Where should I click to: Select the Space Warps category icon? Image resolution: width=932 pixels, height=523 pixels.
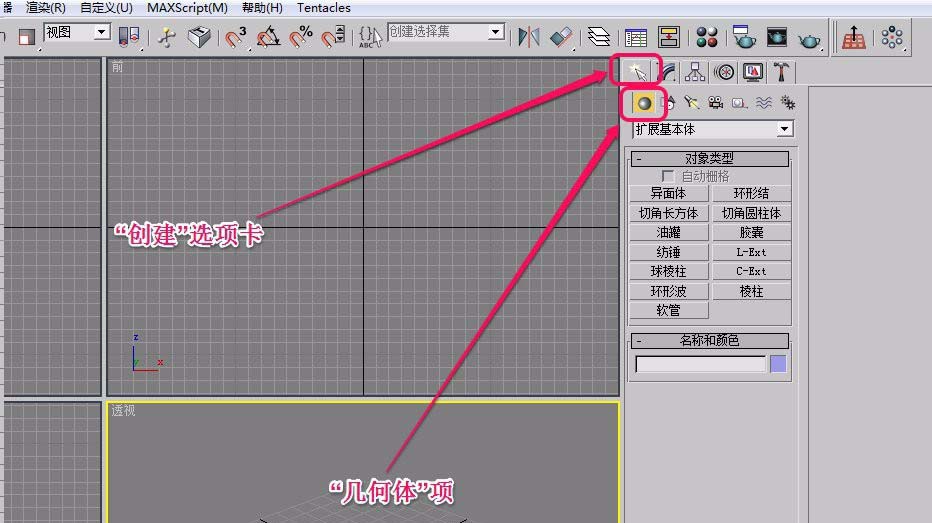(764, 103)
